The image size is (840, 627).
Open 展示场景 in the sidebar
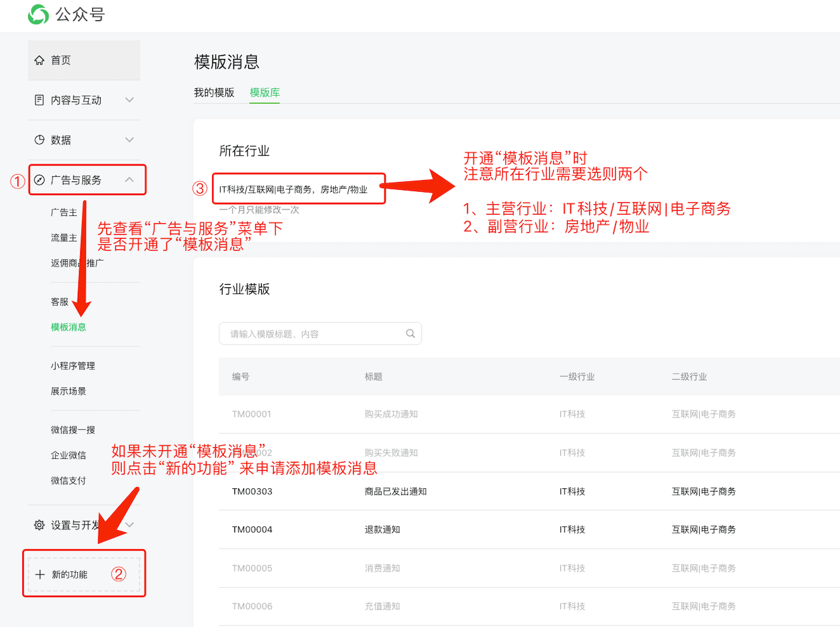click(x=69, y=391)
